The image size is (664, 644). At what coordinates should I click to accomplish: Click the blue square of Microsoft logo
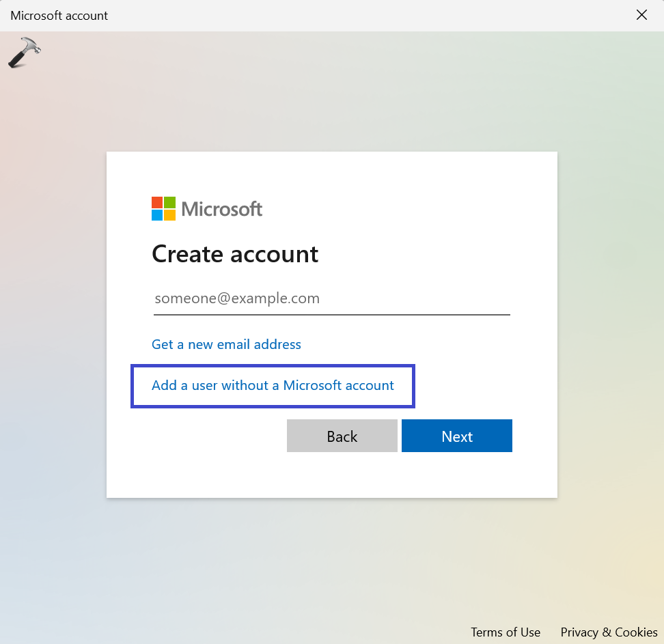coord(157,215)
